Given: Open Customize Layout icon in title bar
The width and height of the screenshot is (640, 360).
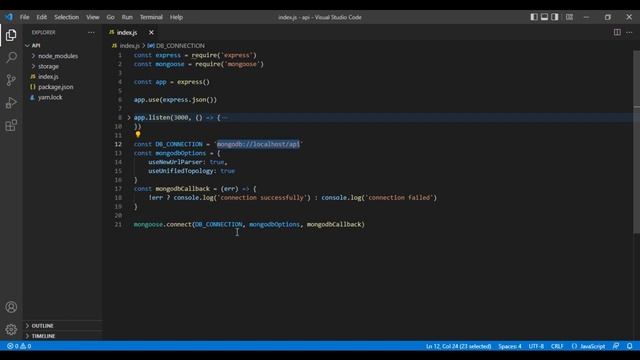Looking at the screenshot, I should (569, 17).
